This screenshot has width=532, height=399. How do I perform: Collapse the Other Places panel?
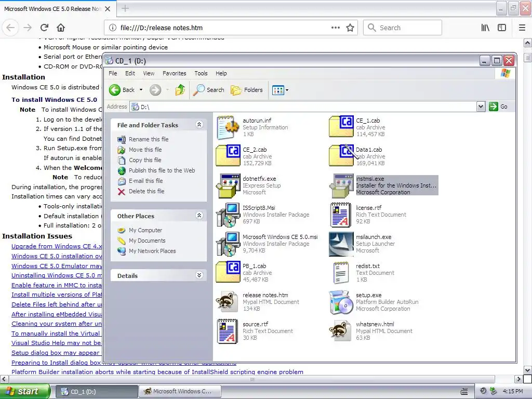point(199,216)
